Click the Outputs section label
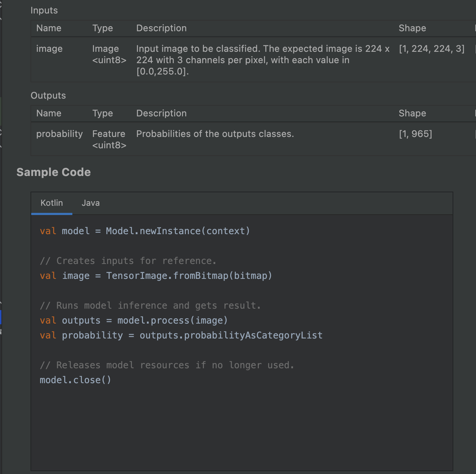This screenshot has width=476, height=474. tap(48, 95)
